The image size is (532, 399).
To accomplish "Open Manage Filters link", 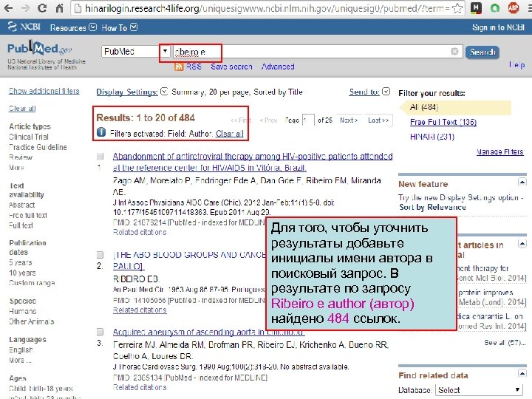I will point(499,151).
